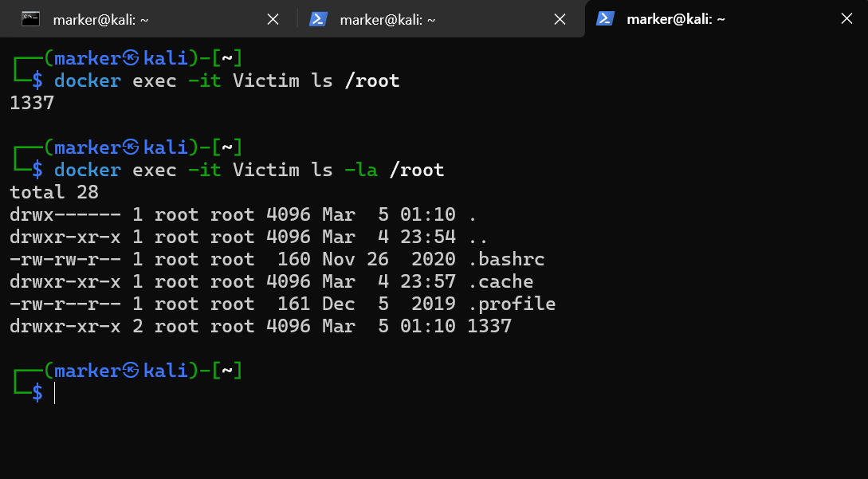Switch to the second marker@kali tab

387,19
